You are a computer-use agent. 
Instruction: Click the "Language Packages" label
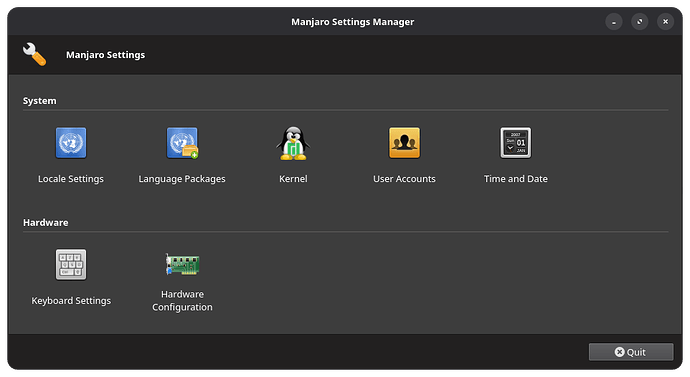click(x=182, y=179)
